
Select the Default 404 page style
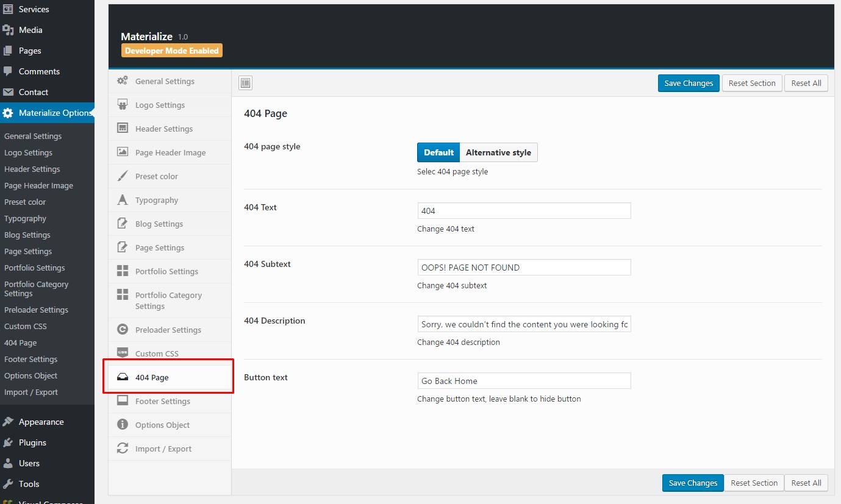tap(438, 152)
